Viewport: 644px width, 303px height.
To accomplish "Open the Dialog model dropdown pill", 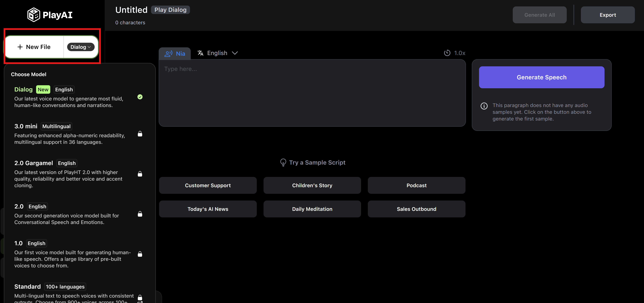I will tap(80, 47).
